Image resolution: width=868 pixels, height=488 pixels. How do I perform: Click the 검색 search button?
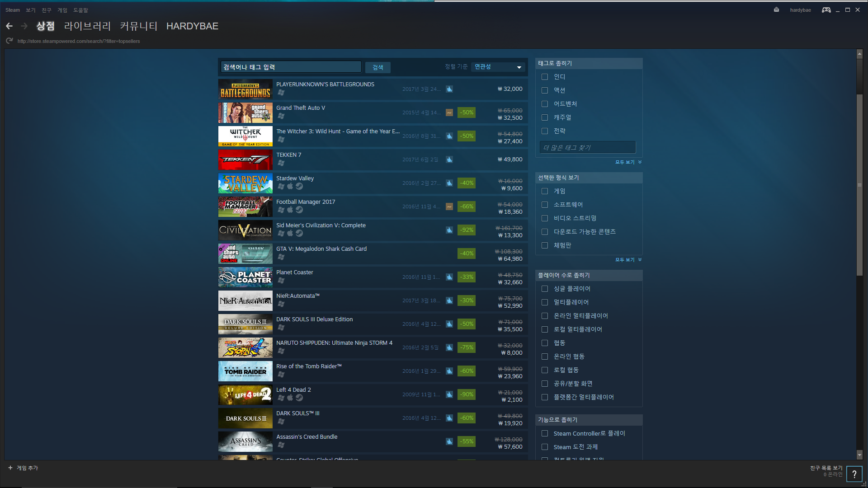(378, 67)
